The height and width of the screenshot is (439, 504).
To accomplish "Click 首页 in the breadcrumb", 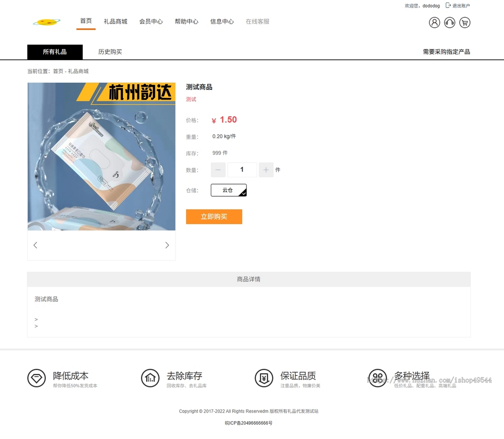I will [x=58, y=71].
